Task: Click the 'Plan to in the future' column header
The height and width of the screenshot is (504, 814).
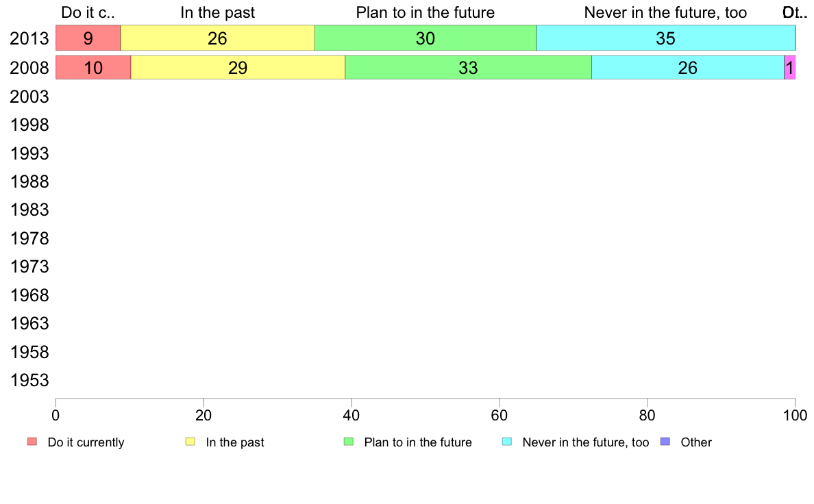Action: pyautogui.click(x=425, y=12)
